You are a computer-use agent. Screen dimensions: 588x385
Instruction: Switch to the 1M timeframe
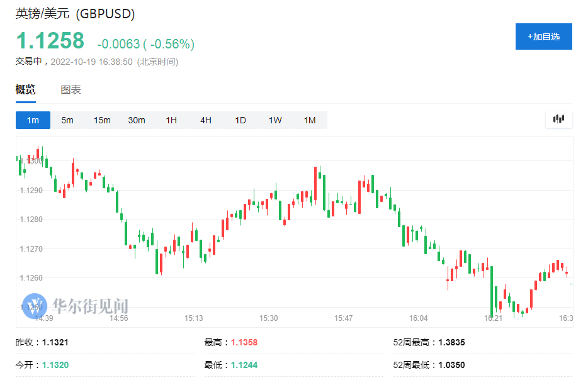coord(310,120)
